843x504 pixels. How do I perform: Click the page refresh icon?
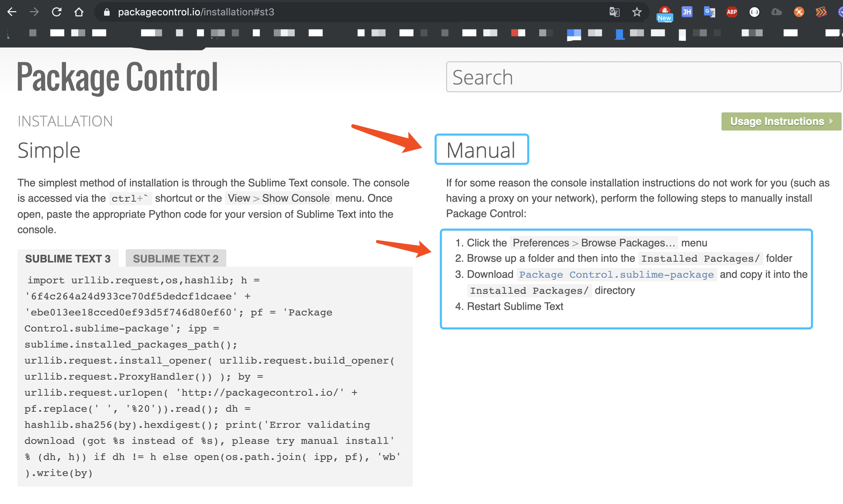[56, 10]
